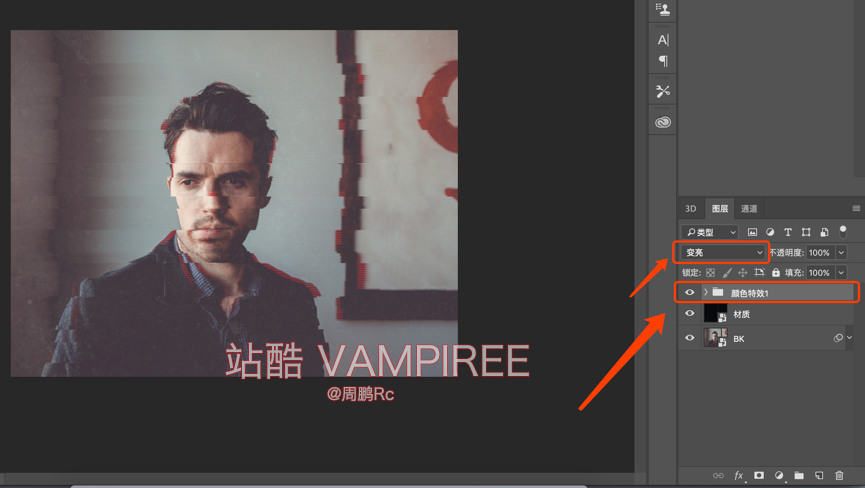Hide the 颜色特效1 group via eye
The image size is (865, 488).
[x=690, y=292]
